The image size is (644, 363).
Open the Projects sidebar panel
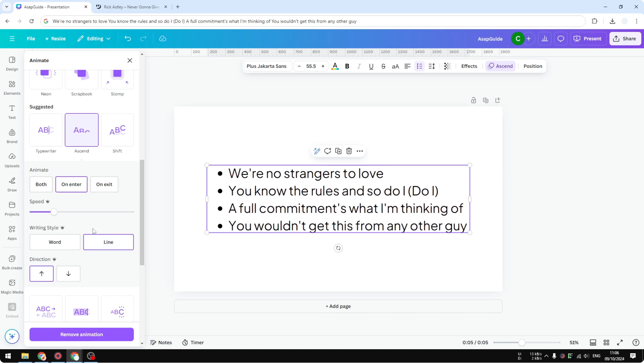click(12, 209)
